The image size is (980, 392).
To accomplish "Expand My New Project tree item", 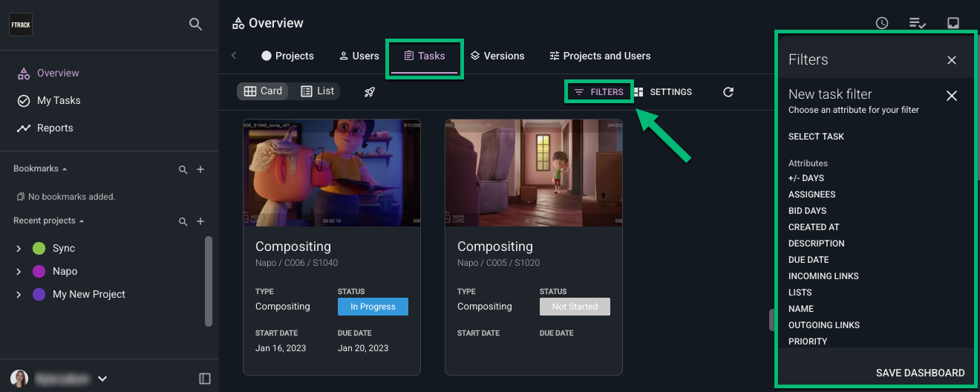I will tap(19, 294).
